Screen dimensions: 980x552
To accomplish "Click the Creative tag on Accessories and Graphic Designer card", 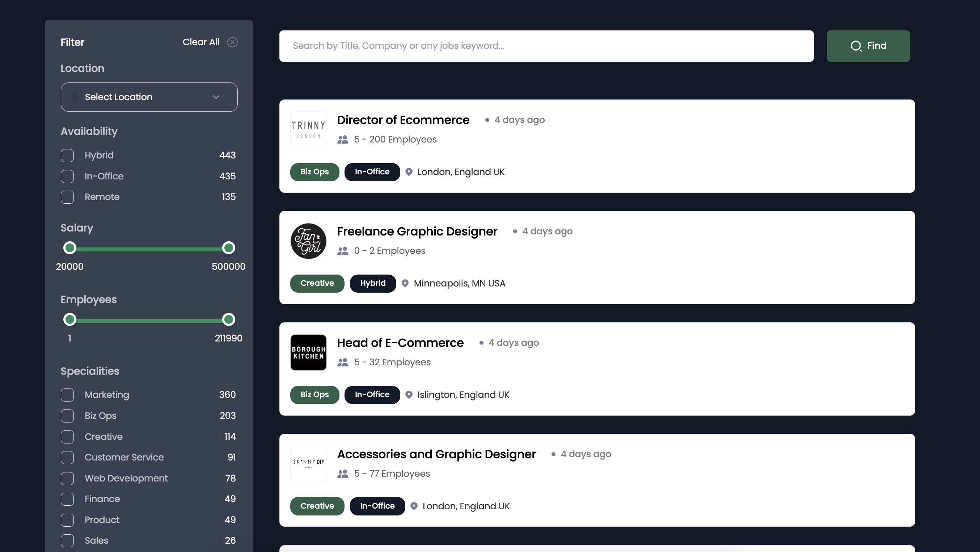I will tap(317, 506).
